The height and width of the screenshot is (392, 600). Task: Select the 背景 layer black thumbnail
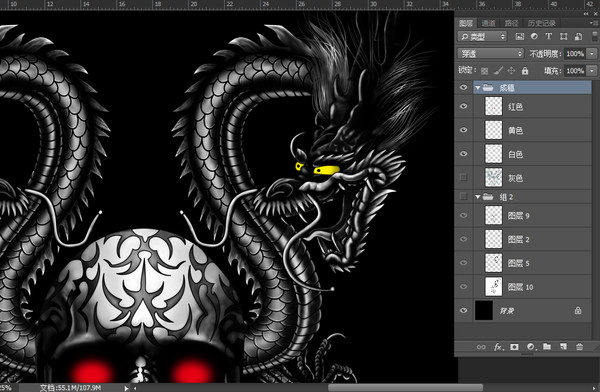tap(484, 310)
